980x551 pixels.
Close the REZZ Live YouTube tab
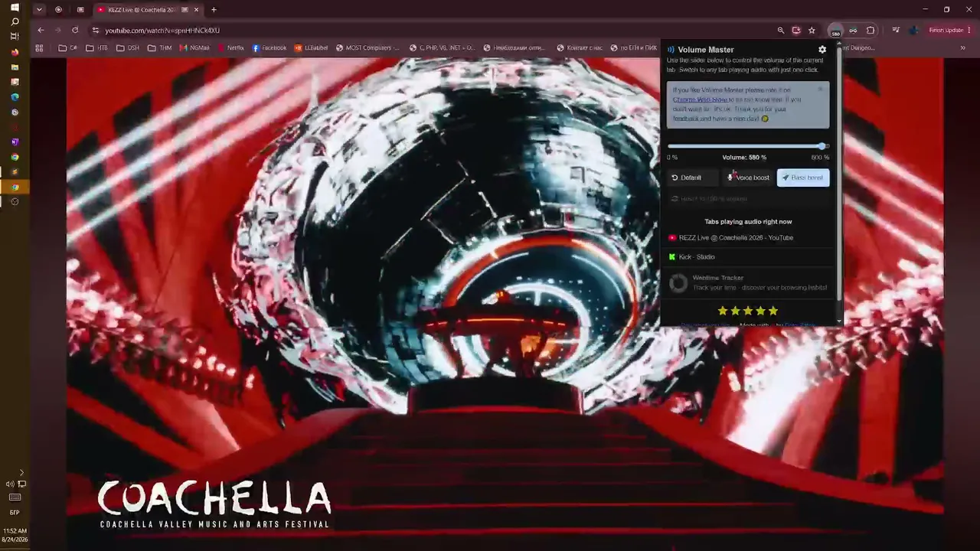197,10
